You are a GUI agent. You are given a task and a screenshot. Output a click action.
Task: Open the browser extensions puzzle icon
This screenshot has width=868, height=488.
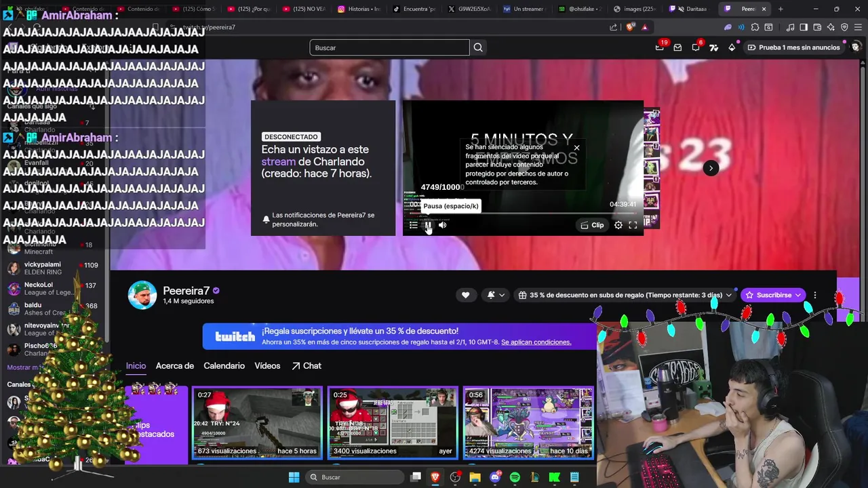point(755,27)
